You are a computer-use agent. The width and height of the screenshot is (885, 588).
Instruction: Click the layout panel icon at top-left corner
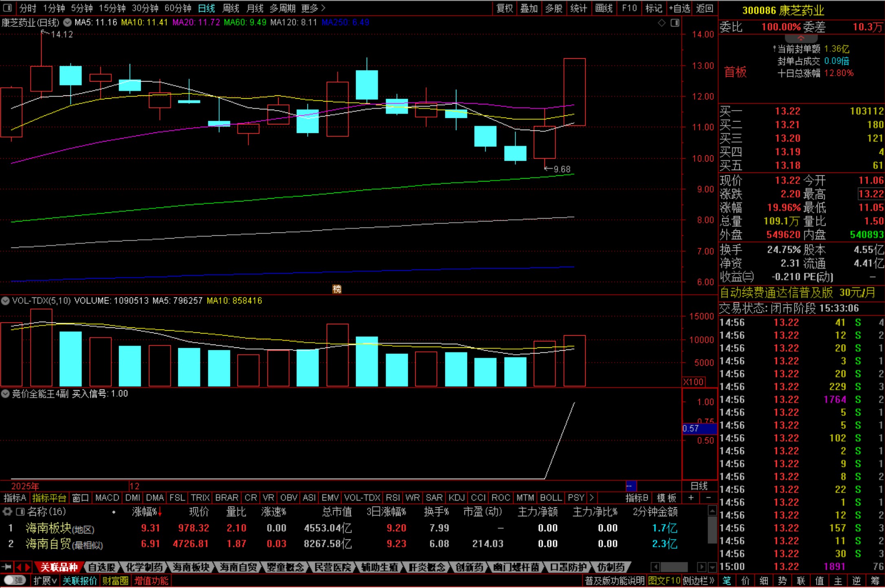tap(7, 8)
